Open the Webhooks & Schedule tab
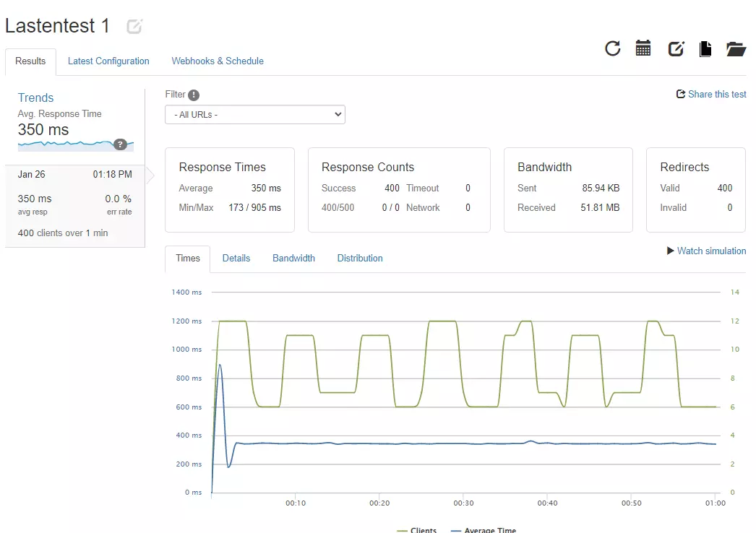Viewport: 756px width, 533px height. [x=218, y=61]
